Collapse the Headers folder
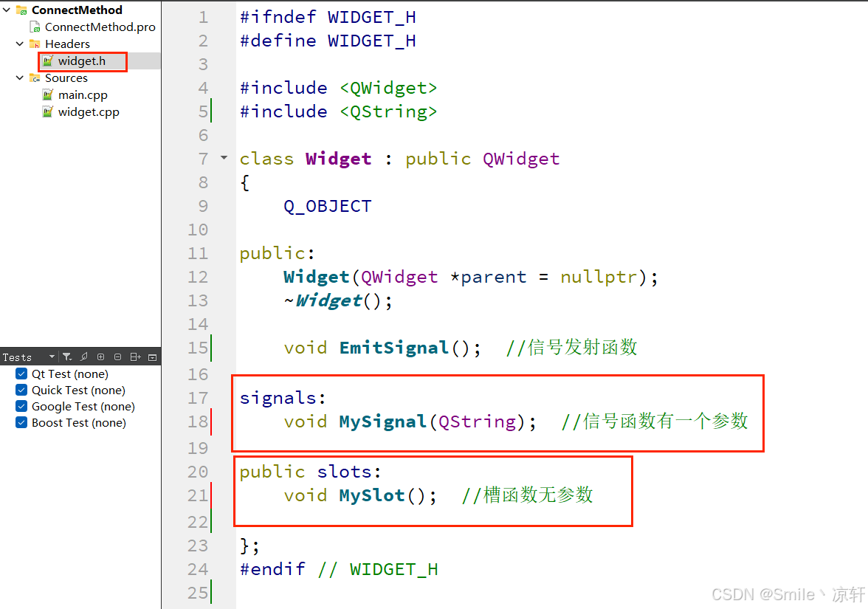Viewport: 868px width, 609px height. (x=20, y=44)
